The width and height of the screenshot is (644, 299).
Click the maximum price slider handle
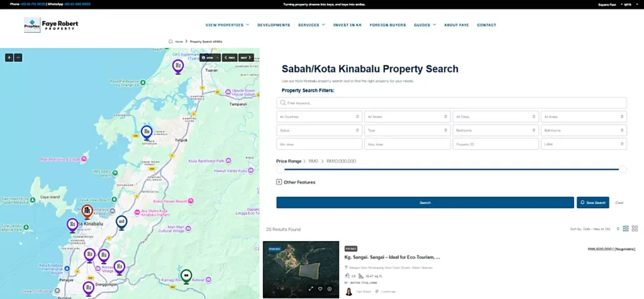point(623,169)
